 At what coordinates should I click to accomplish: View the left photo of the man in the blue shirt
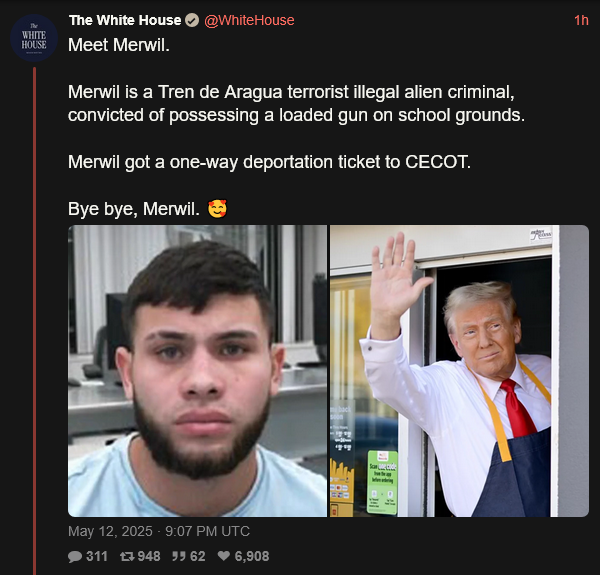pos(197,371)
